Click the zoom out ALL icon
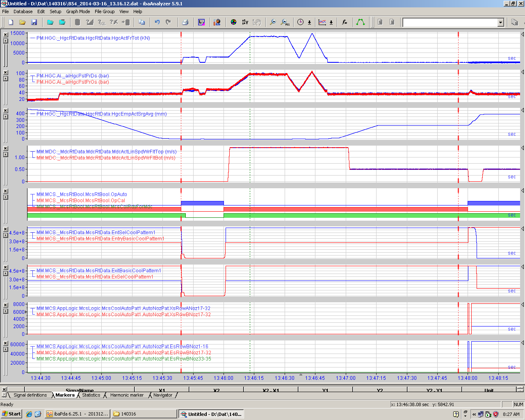Screen dimensions: 525x420 point(285,22)
